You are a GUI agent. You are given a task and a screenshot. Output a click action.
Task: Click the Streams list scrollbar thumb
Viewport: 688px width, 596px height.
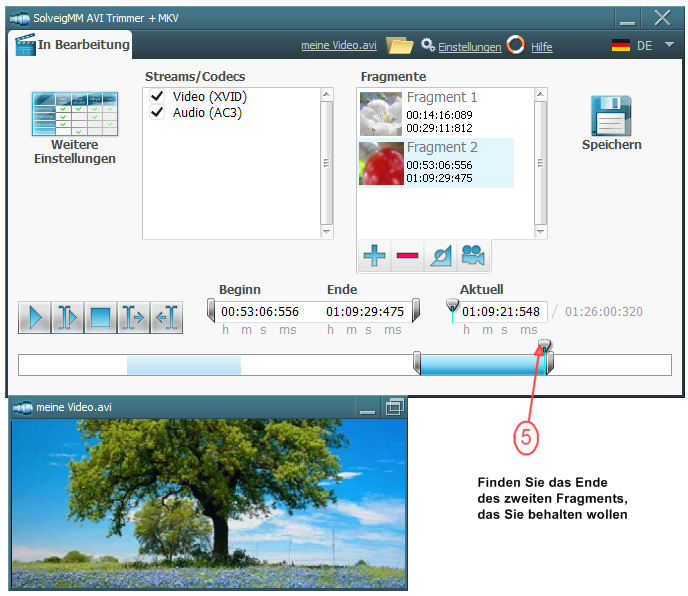[x=326, y=163]
